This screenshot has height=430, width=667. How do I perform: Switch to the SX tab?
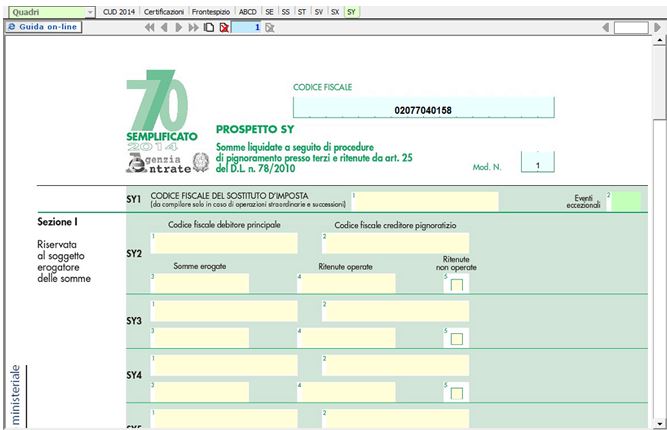tap(335, 12)
